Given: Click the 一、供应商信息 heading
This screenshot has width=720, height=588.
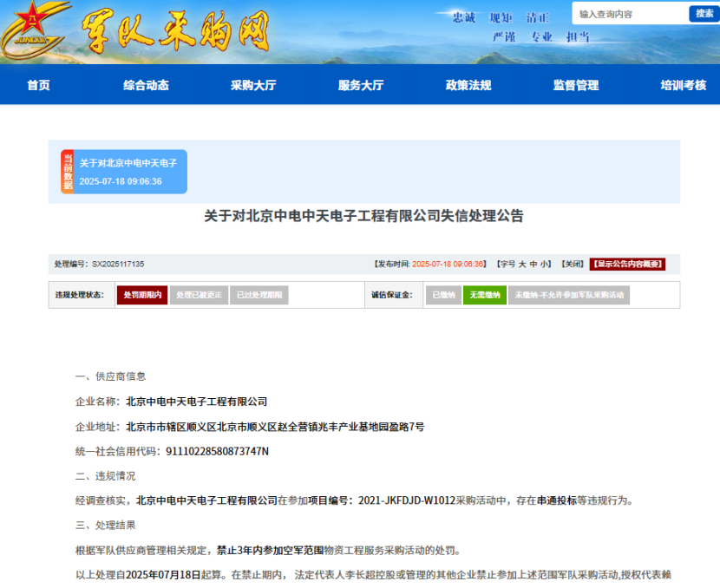Looking at the screenshot, I should [x=111, y=376].
